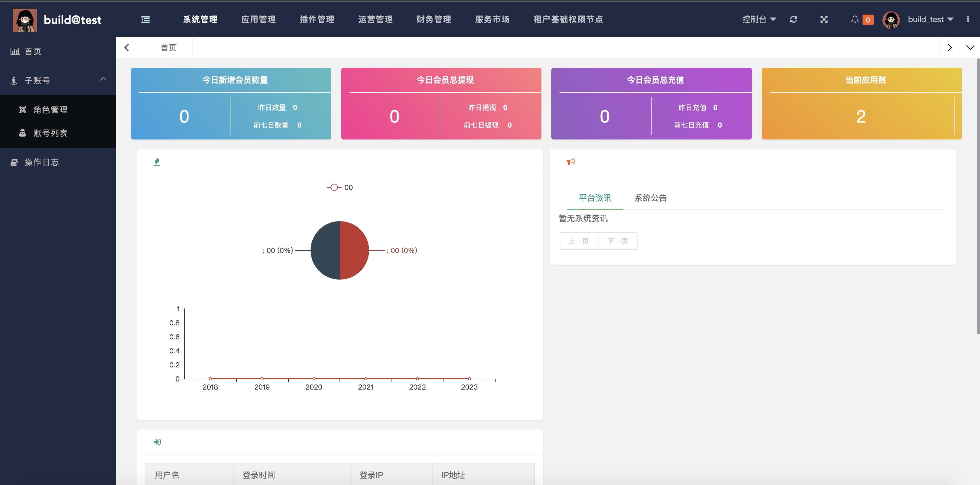Open the 财务管理 menu
The width and height of the screenshot is (980, 485).
coord(434,19)
